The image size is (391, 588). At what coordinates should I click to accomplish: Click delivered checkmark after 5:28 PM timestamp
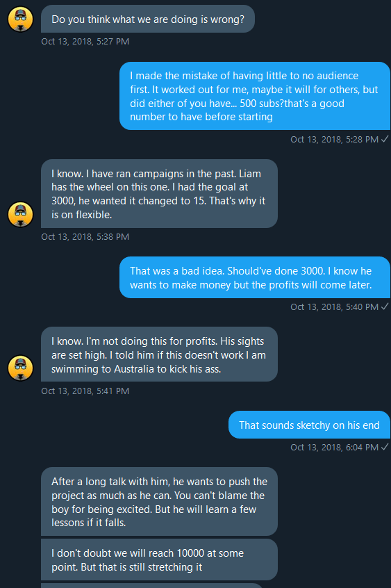pyautogui.click(x=385, y=139)
